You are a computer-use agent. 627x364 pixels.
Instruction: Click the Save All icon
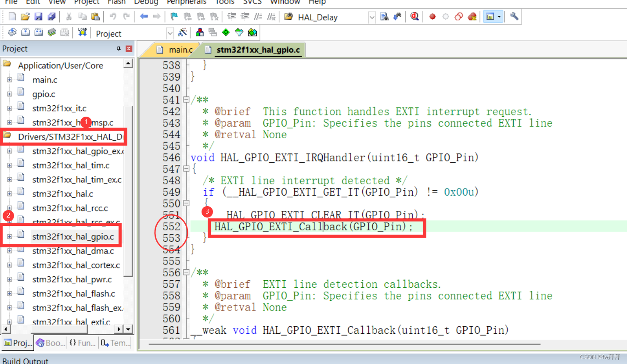51,17
